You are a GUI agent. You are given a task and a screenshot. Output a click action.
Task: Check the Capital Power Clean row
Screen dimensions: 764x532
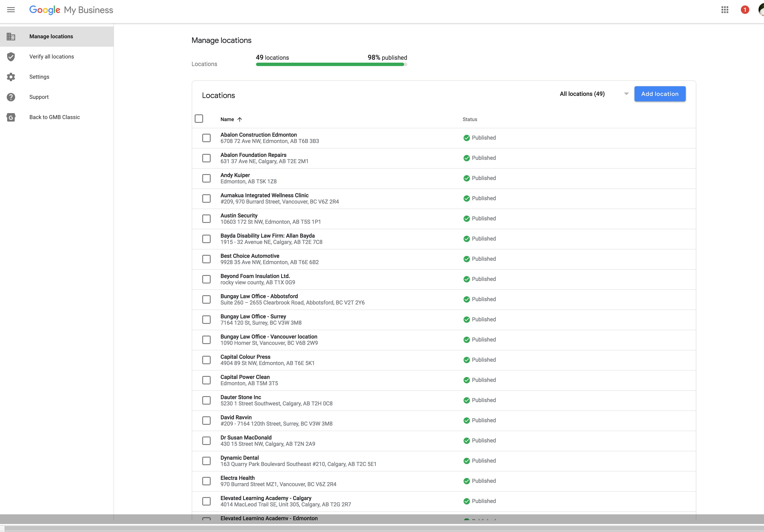coord(206,380)
